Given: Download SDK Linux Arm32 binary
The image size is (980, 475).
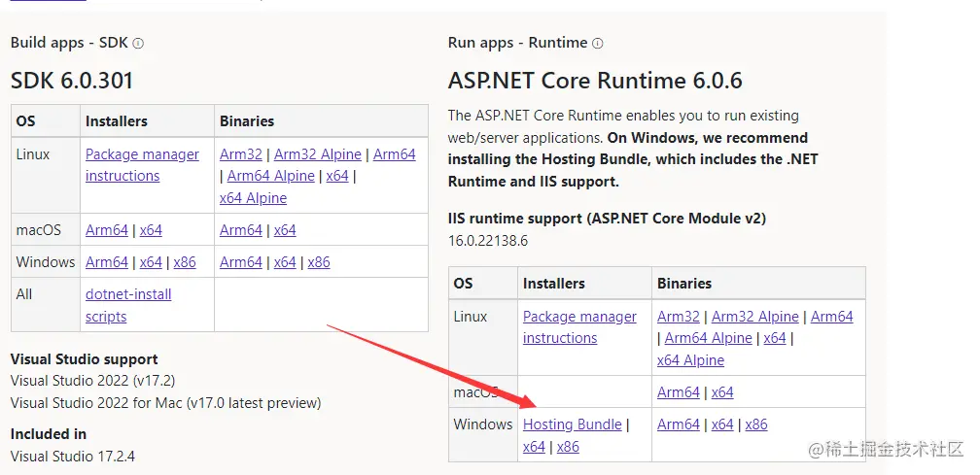Looking at the screenshot, I should [x=241, y=154].
